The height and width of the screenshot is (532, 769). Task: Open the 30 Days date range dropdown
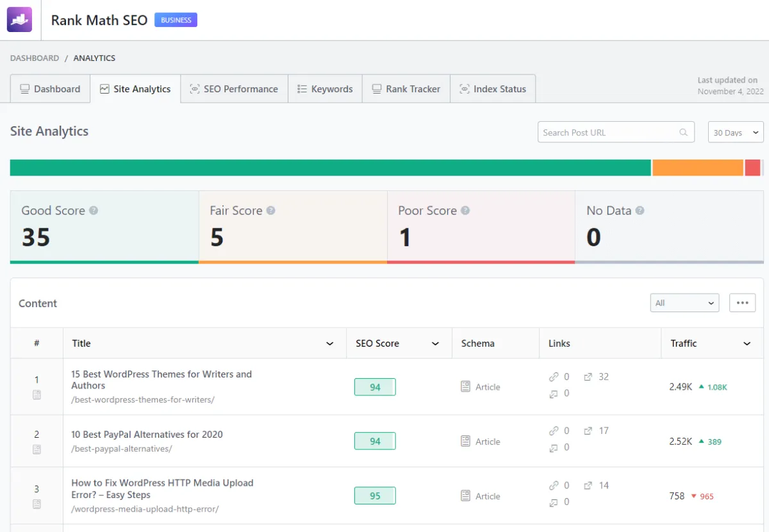coord(736,133)
